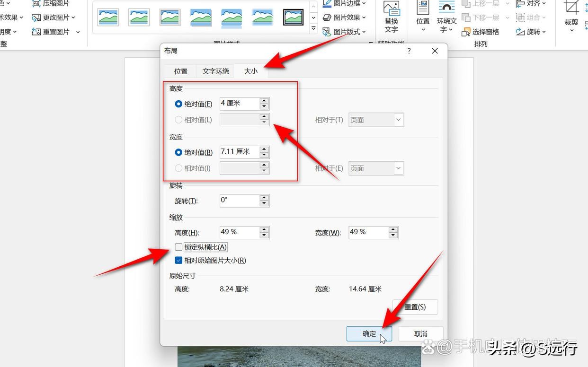588x367 pixels.
Task: Select height relative value (相对值L) radio
Action: coord(178,120)
